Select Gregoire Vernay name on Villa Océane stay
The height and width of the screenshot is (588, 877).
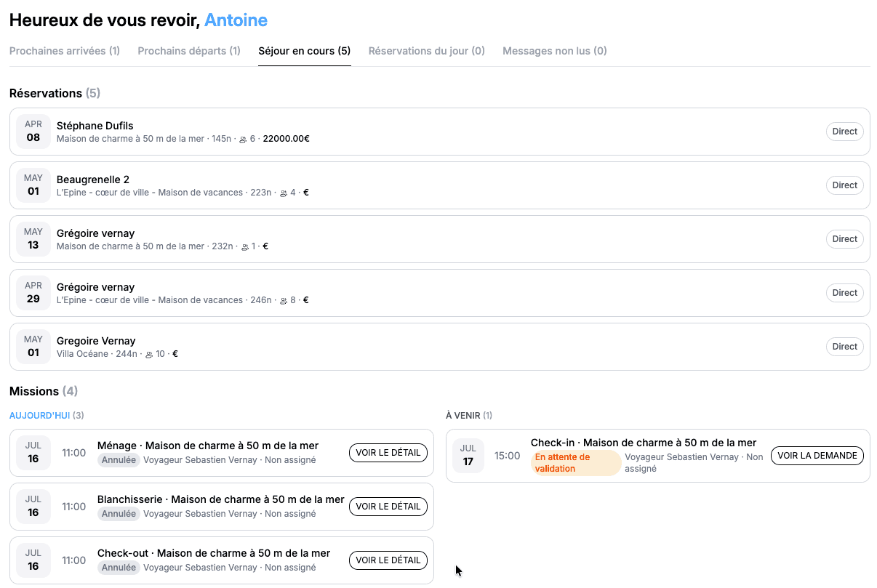(96, 341)
